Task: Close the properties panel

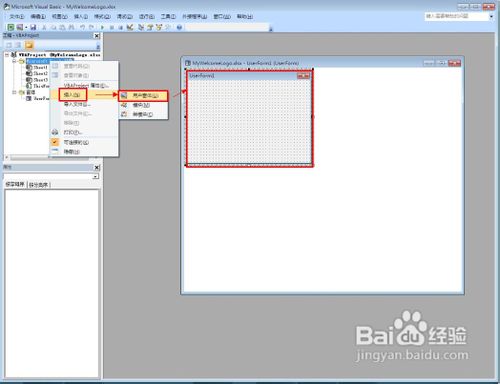Action: pos(97,167)
